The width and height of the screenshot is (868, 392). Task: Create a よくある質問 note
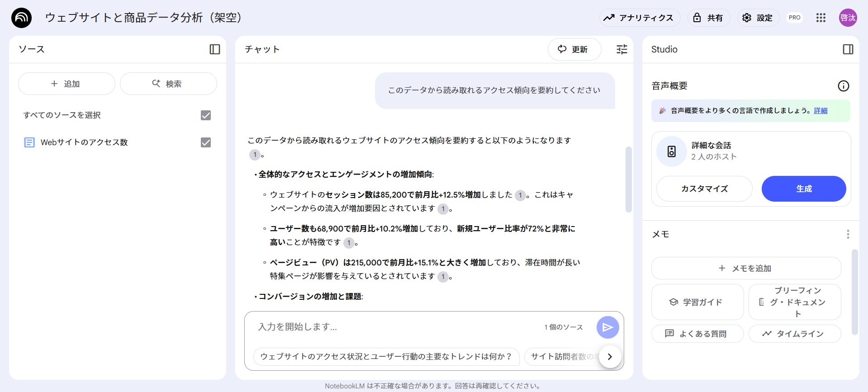pyautogui.click(x=697, y=334)
